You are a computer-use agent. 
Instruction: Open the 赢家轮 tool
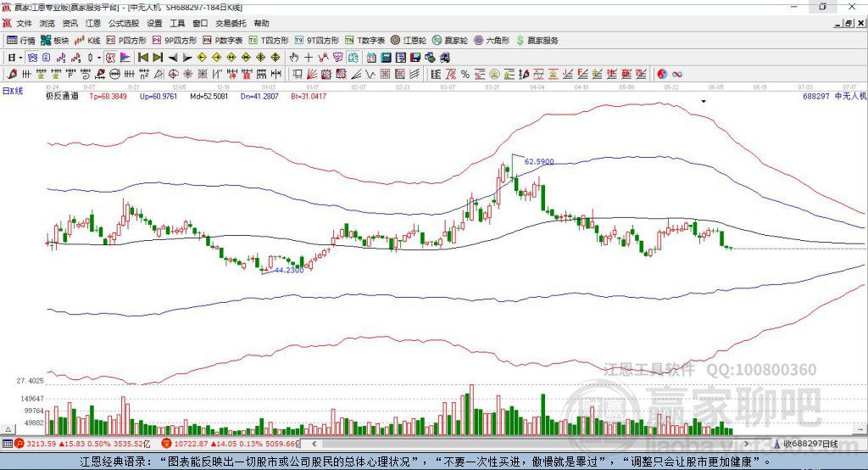(449, 41)
